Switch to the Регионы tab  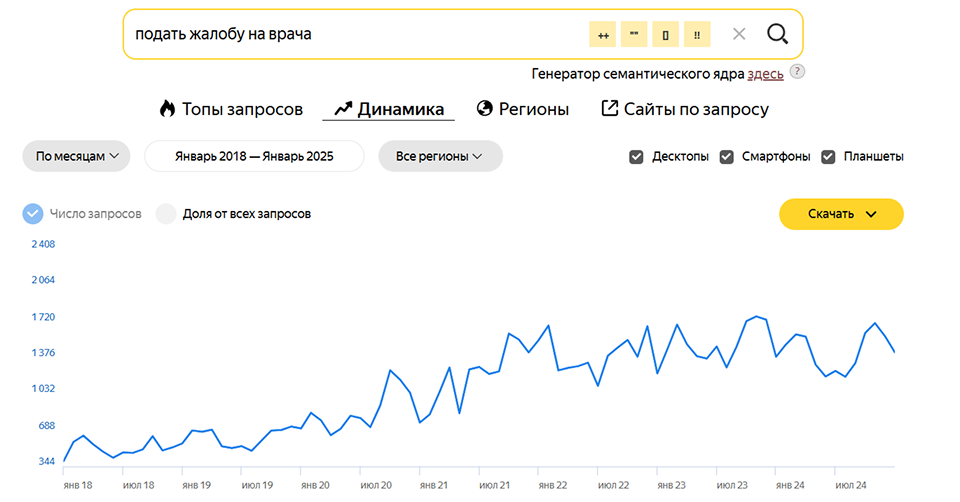522,109
